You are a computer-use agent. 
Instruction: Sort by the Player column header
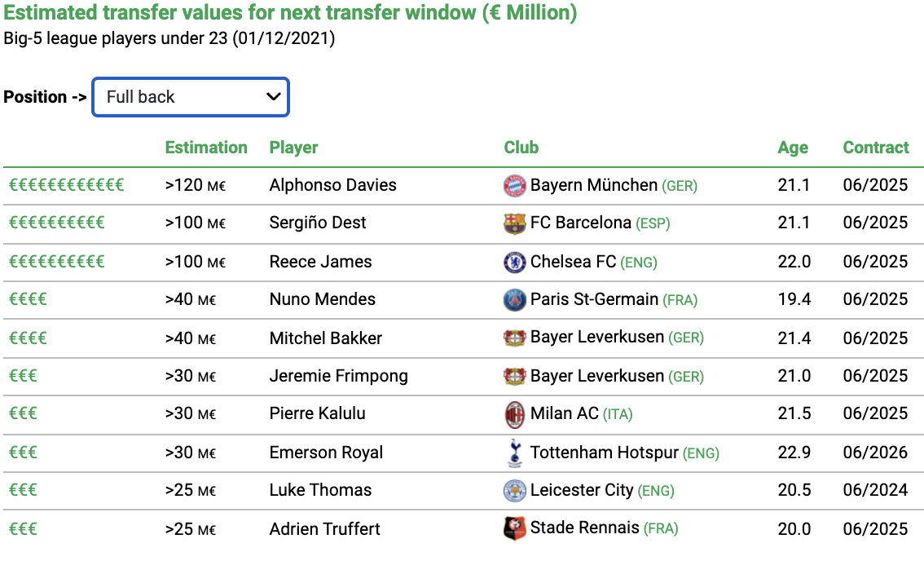(293, 148)
